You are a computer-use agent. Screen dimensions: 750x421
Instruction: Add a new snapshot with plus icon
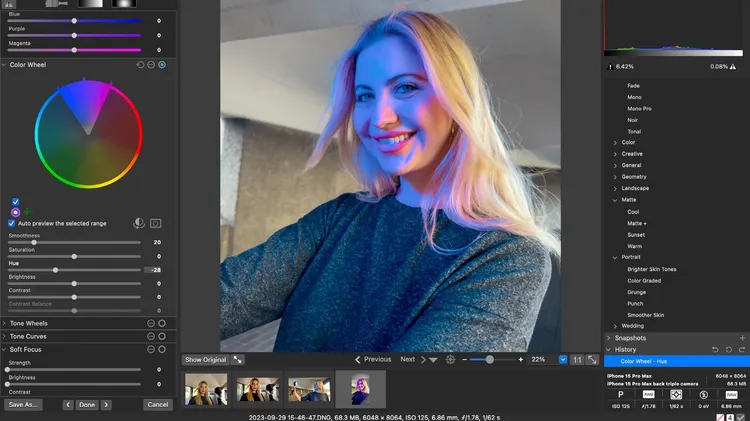742,338
